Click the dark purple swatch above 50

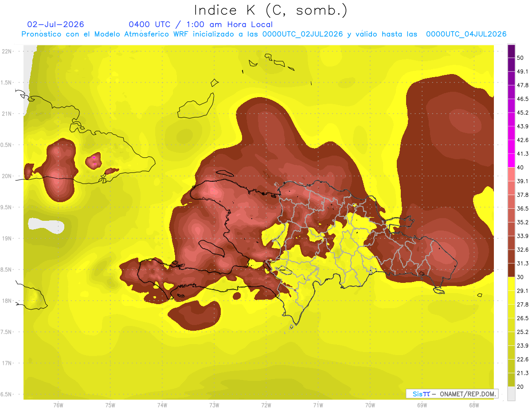click(511, 51)
